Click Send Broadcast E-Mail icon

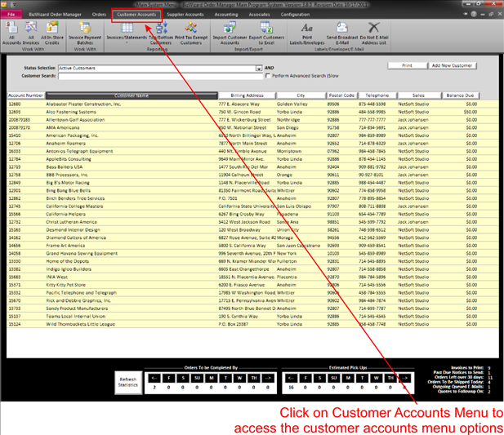[342, 33]
